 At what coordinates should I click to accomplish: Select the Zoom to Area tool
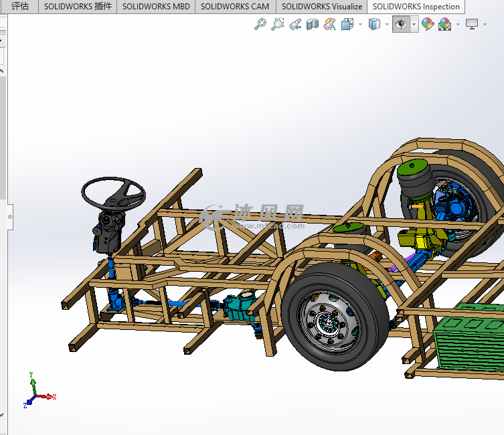(278, 25)
